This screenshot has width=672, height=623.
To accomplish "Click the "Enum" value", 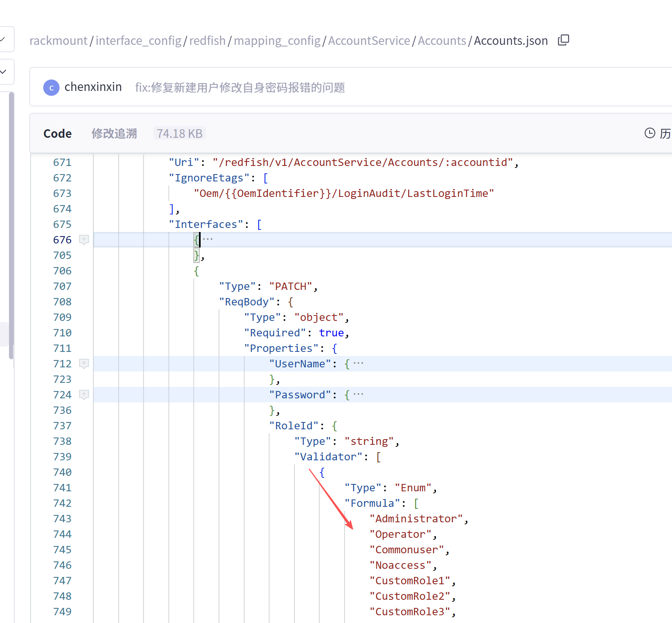I will [413, 488].
